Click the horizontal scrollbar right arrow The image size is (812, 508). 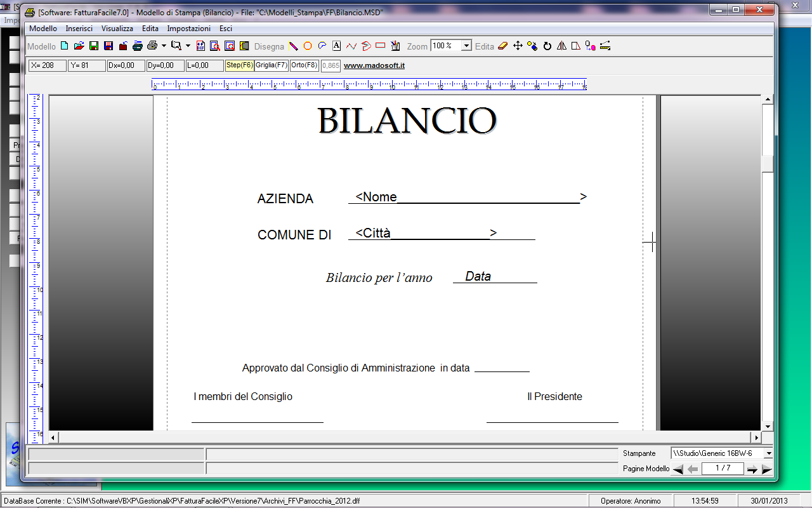click(x=756, y=438)
